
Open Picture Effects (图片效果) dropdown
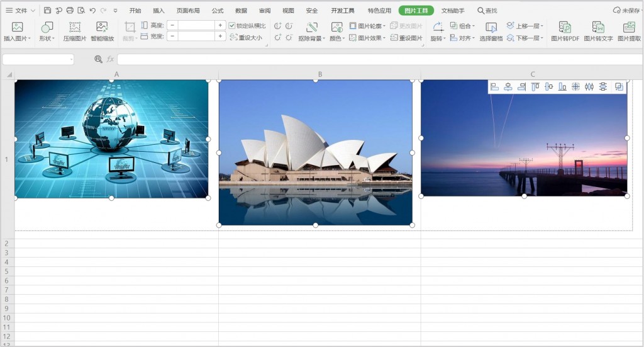click(367, 37)
